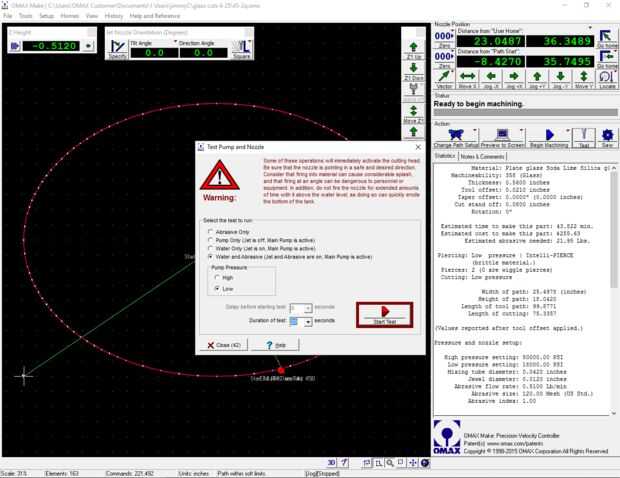Screen dimensions: 620x478
Task: Click the machining progress bar
Action: coord(525,113)
